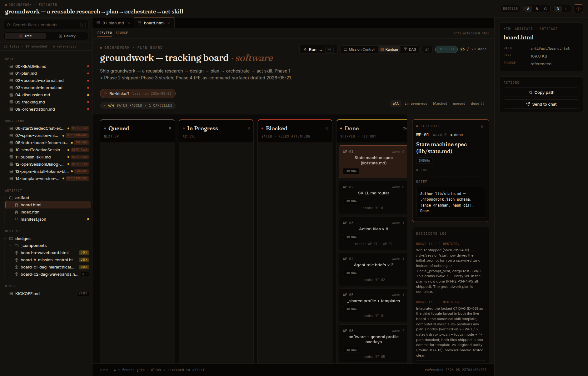The height and width of the screenshot is (376, 588).
Task: Click the artifact folder icon
Action: (x=11, y=198)
